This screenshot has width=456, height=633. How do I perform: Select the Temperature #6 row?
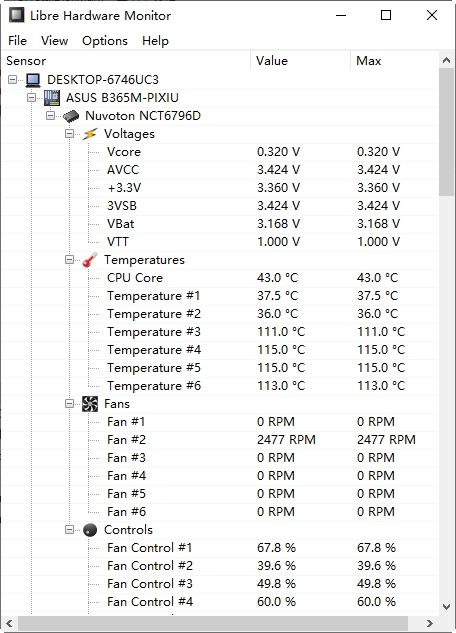click(x=221, y=386)
